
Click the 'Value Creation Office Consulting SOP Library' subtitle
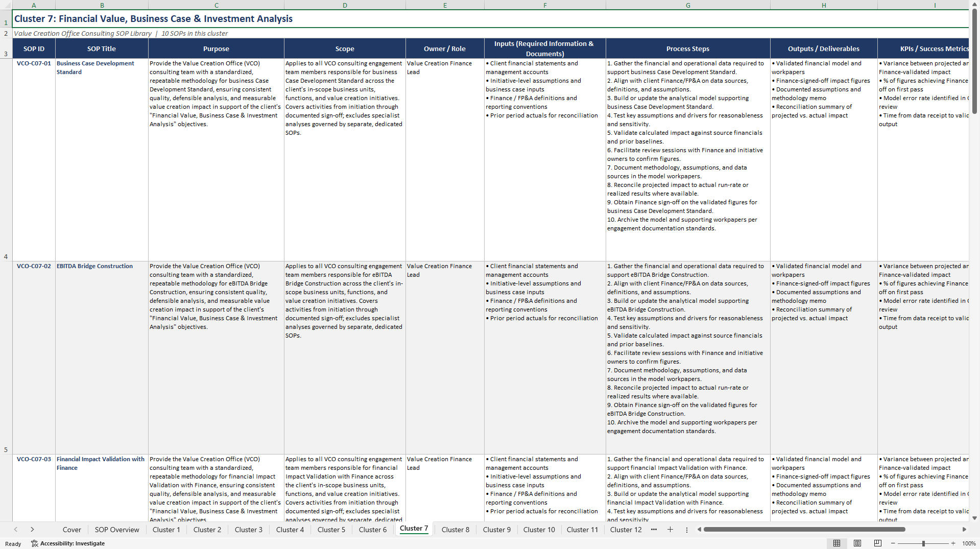click(x=83, y=33)
